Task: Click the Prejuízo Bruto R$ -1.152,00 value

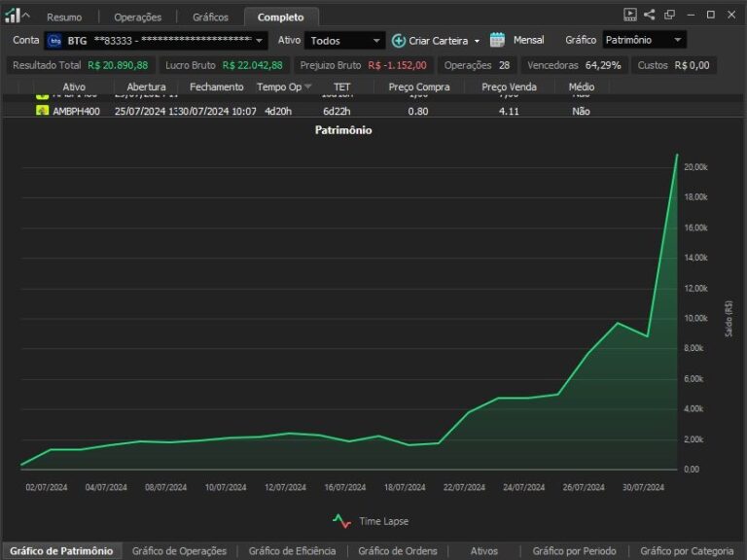Action: (397, 65)
